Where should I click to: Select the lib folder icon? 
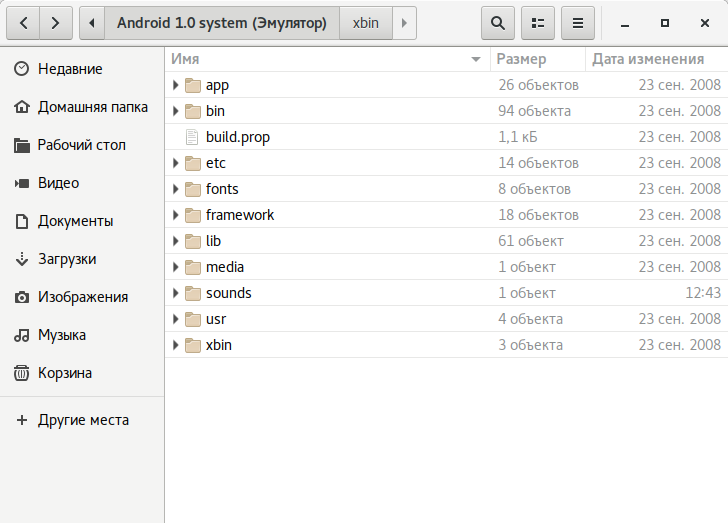(x=193, y=242)
